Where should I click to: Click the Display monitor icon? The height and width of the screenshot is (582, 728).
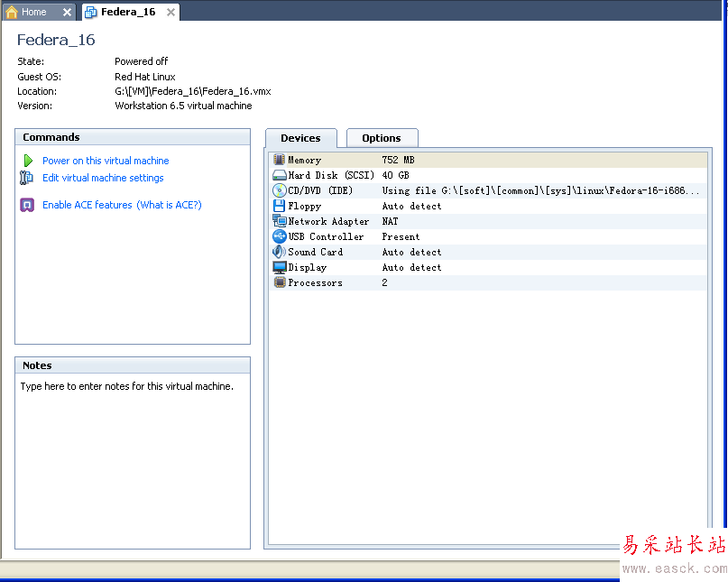279,267
